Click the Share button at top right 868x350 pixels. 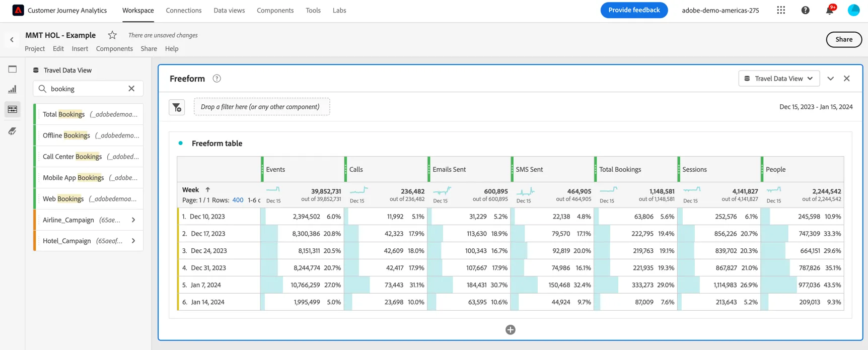[x=844, y=39]
